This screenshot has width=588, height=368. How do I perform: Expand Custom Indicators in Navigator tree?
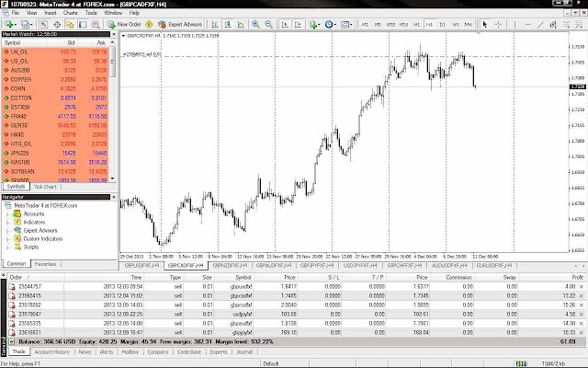coord(7,239)
